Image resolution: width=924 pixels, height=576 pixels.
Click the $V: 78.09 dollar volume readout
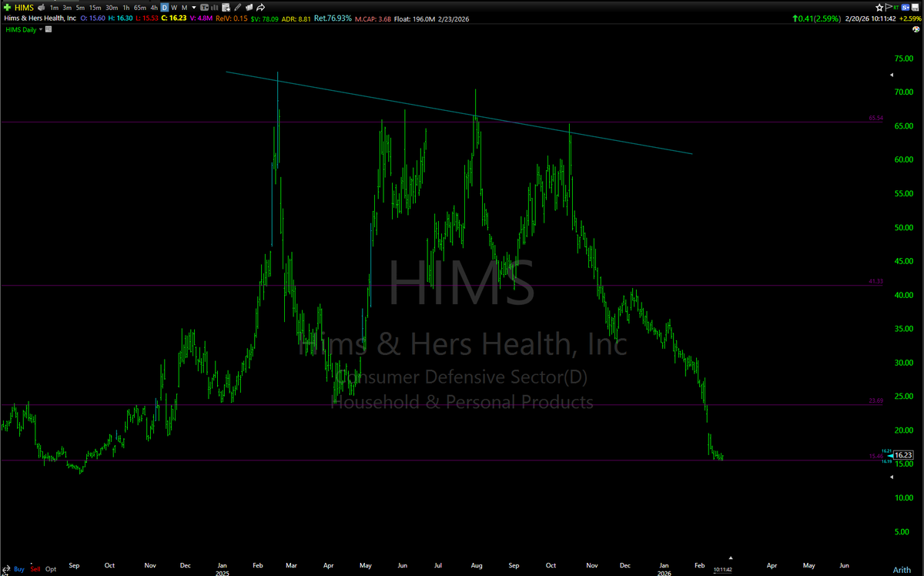(264, 18)
